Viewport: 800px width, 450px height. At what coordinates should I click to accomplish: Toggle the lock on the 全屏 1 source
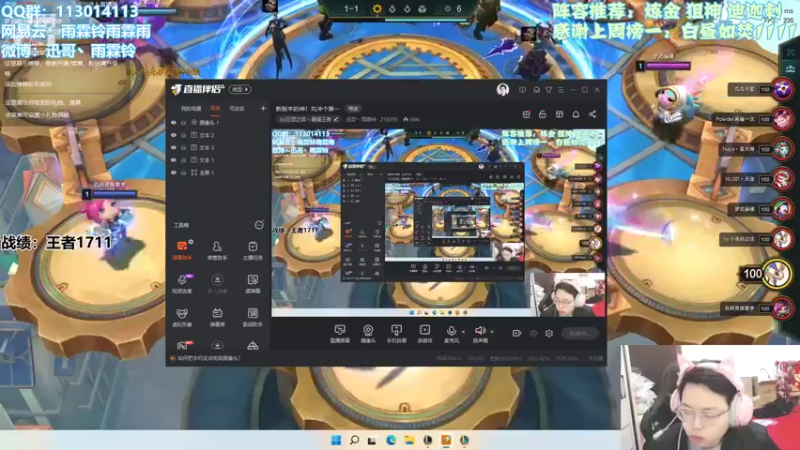(x=183, y=172)
